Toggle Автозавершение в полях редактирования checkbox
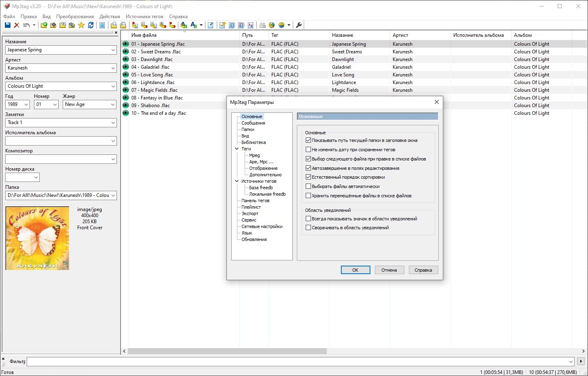 coord(309,168)
